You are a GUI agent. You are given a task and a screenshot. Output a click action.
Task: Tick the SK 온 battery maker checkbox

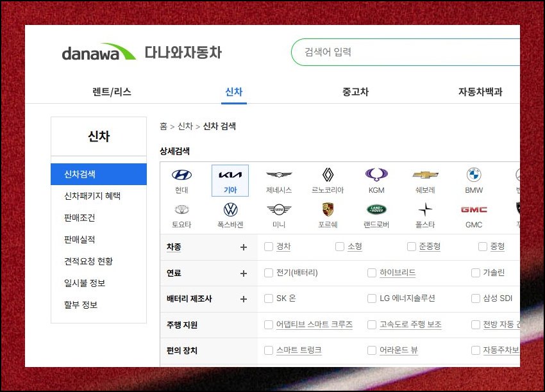pos(268,298)
